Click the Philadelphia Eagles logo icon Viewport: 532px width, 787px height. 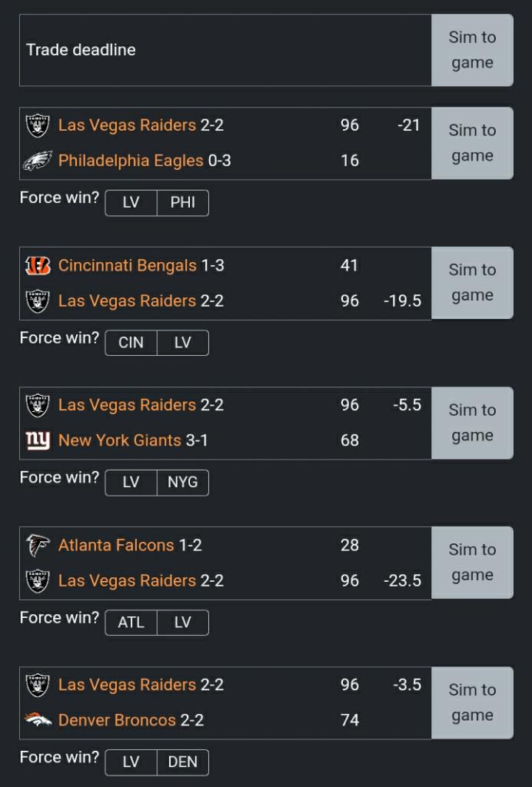(38, 161)
